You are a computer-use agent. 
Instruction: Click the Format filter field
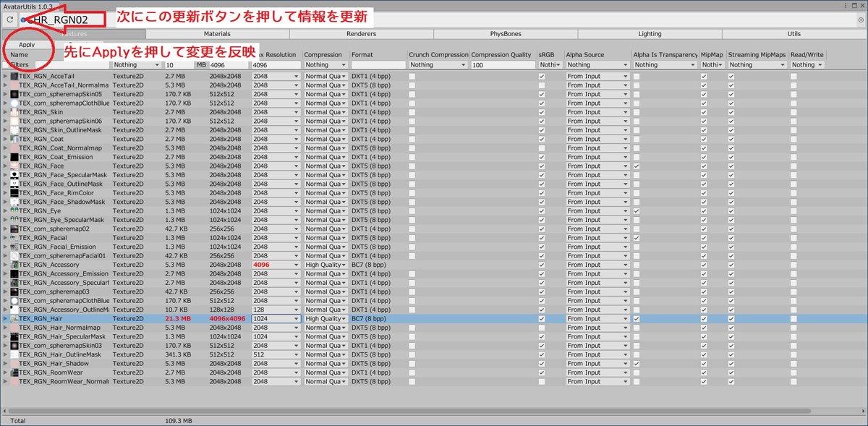pyautogui.click(x=378, y=65)
